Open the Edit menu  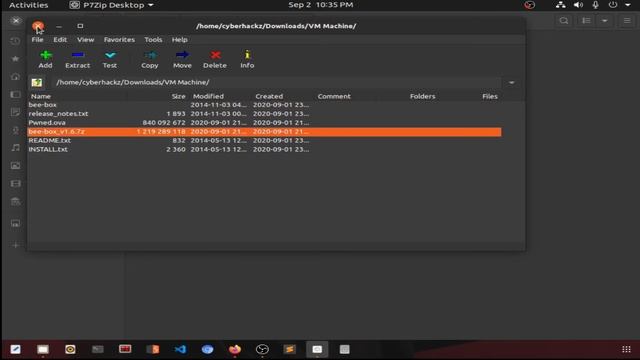pos(60,40)
